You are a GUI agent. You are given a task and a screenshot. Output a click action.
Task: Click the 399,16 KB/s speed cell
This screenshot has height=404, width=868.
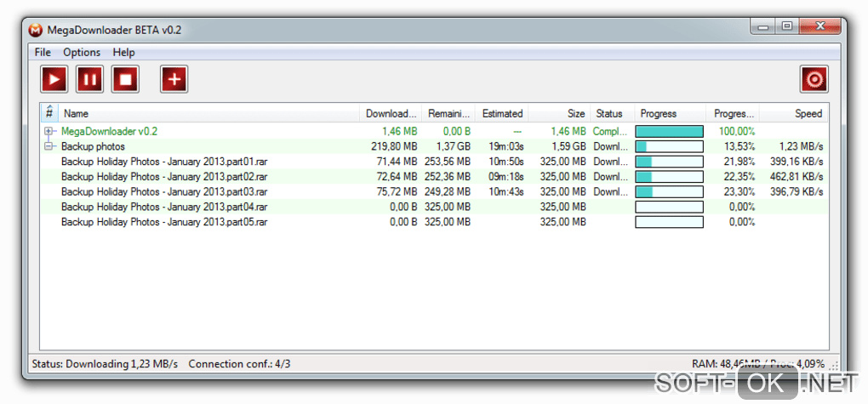tap(797, 162)
